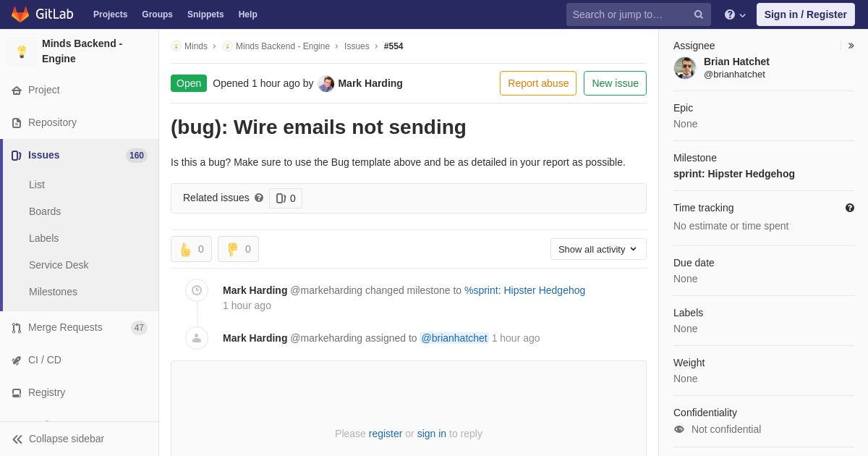The height and width of the screenshot is (456, 868).
Task: Click the Minds breadcrumb lightbulb icon
Action: pos(176,46)
